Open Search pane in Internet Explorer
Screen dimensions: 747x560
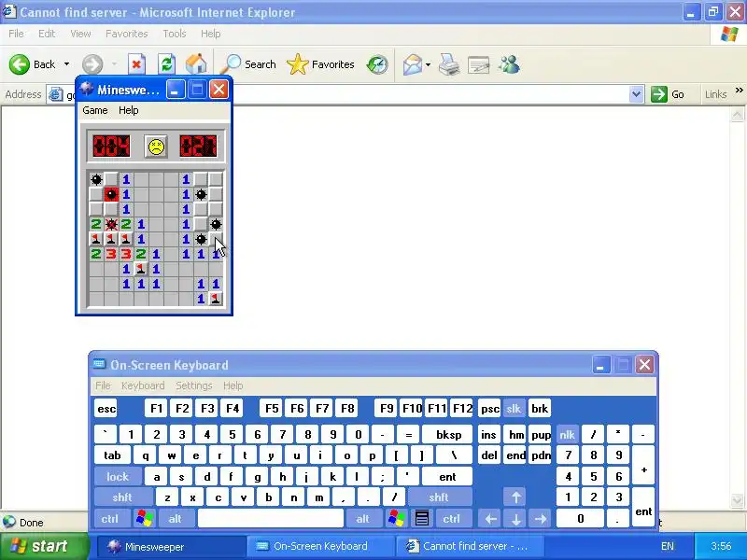pyautogui.click(x=250, y=64)
